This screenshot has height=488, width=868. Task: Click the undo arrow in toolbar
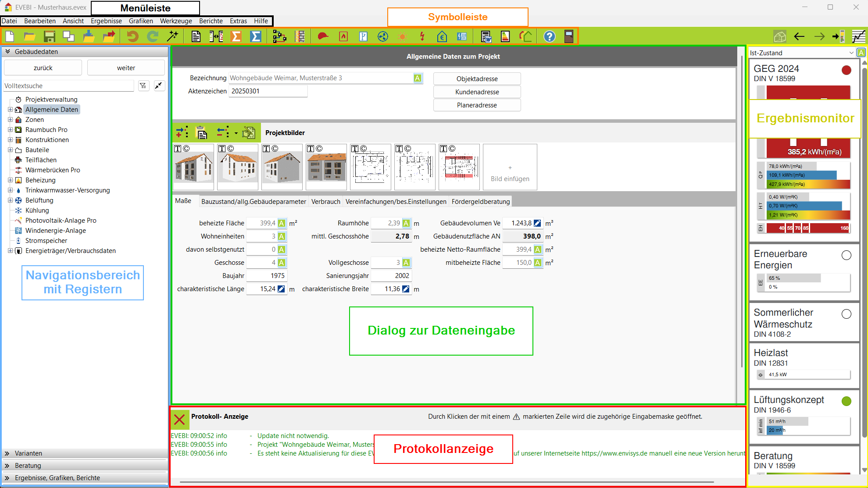(132, 36)
